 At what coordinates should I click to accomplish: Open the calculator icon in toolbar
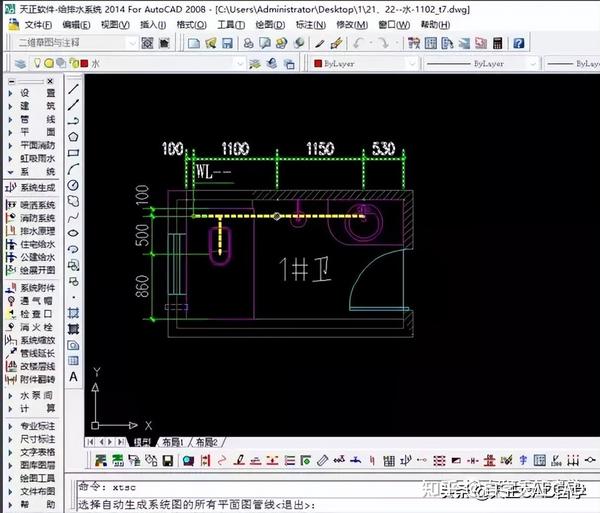click(x=497, y=43)
